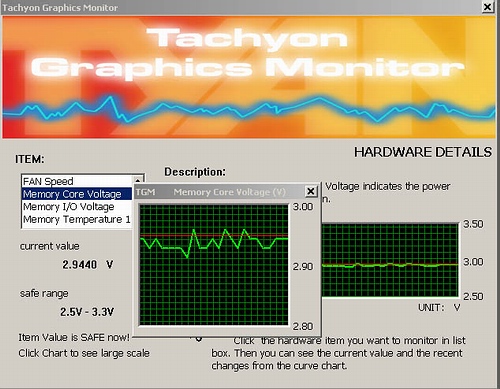The width and height of the screenshot is (500, 389).
Task: Close the Tachyon Graphics Monitor window
Action: tap(488, 7)
